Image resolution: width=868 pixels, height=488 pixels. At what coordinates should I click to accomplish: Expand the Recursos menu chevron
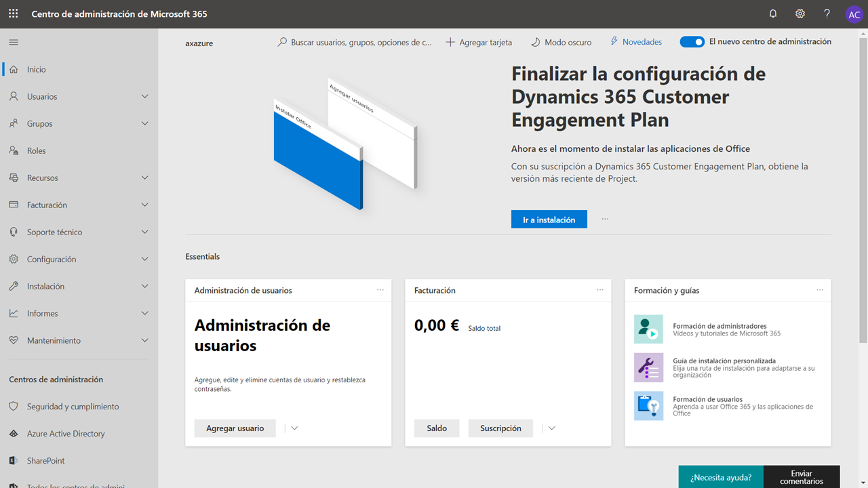pyautogui.click(x=144, y=178)
